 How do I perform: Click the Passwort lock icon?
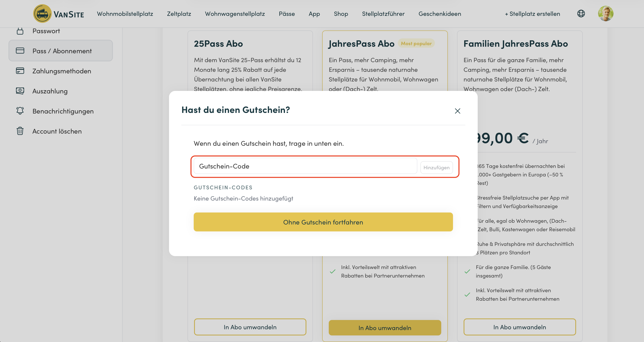point(20,31)
